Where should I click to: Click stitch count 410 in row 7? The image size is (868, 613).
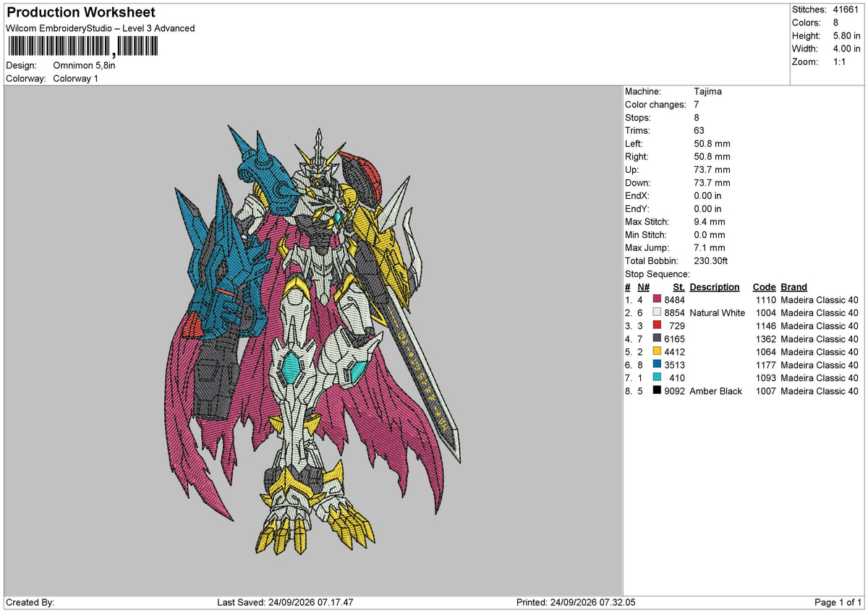click(677, 377)
